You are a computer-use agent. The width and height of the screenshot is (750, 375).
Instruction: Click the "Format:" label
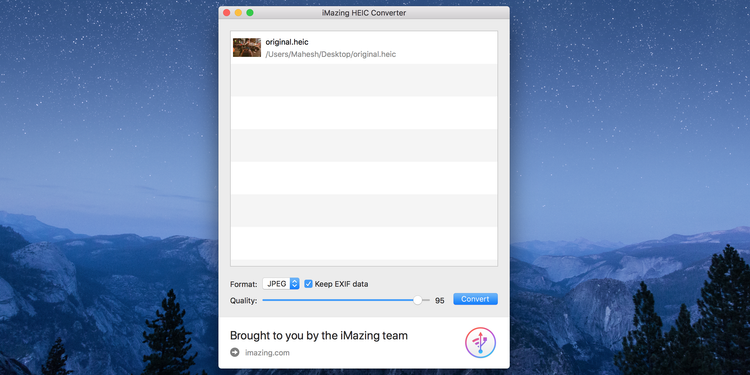(x=244, y=284)
